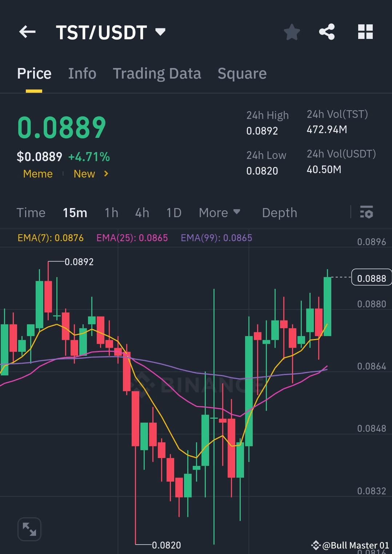392x554 pixels.
Task: Switch to the Info tab
Action: click(x=82, y=73)
